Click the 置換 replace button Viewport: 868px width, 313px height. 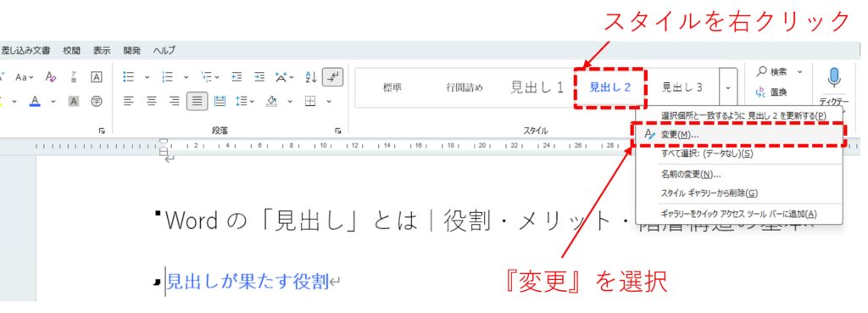[x=771, y=92]
